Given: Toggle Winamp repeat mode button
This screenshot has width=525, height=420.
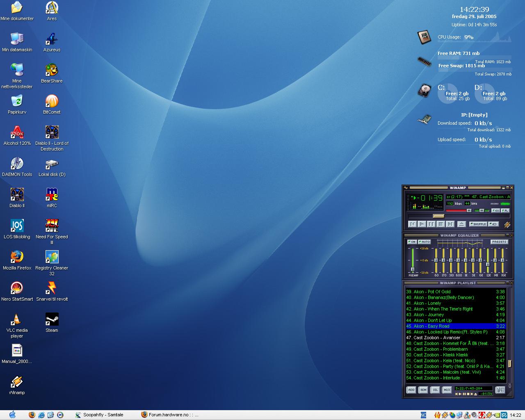Looking at the screenshot, I should point(494,224).
